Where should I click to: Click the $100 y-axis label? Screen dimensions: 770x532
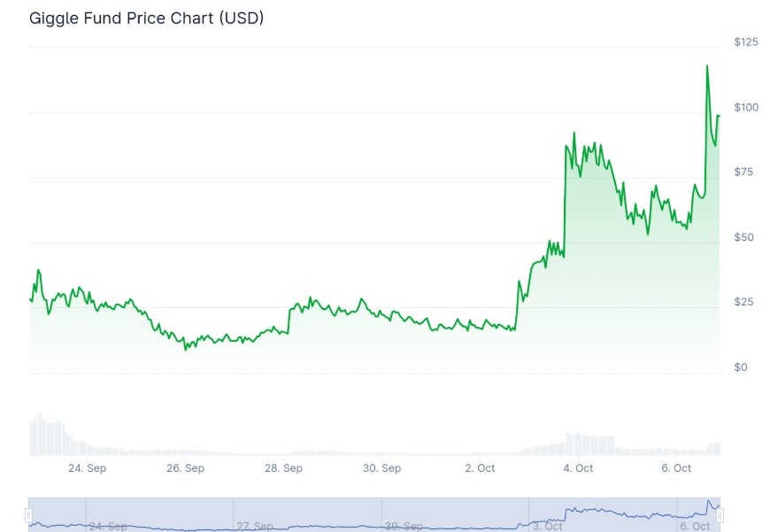pyautogui.click(x=746, y=107)
